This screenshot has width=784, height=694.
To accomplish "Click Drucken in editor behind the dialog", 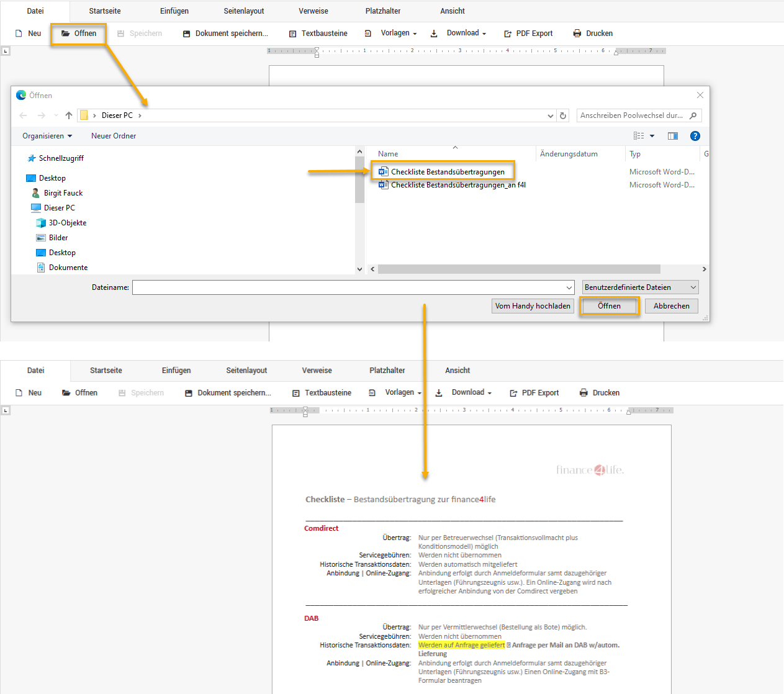I will pos(593,34).
